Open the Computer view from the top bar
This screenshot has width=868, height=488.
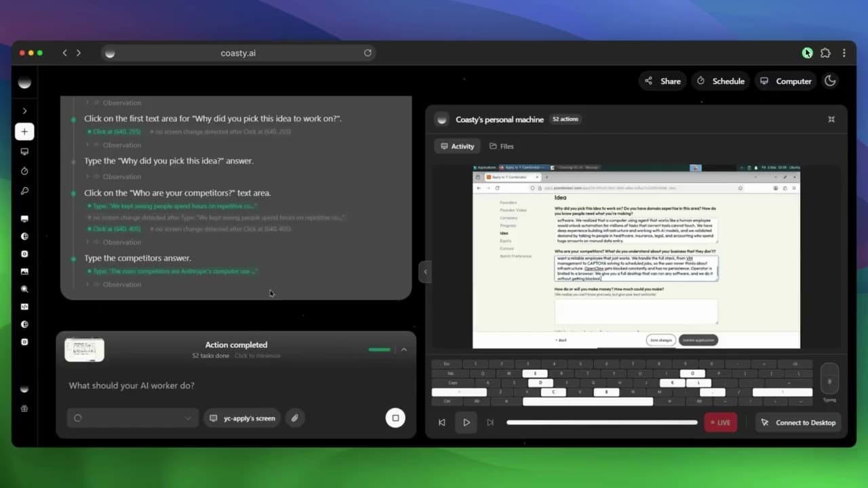click(785, 81)
